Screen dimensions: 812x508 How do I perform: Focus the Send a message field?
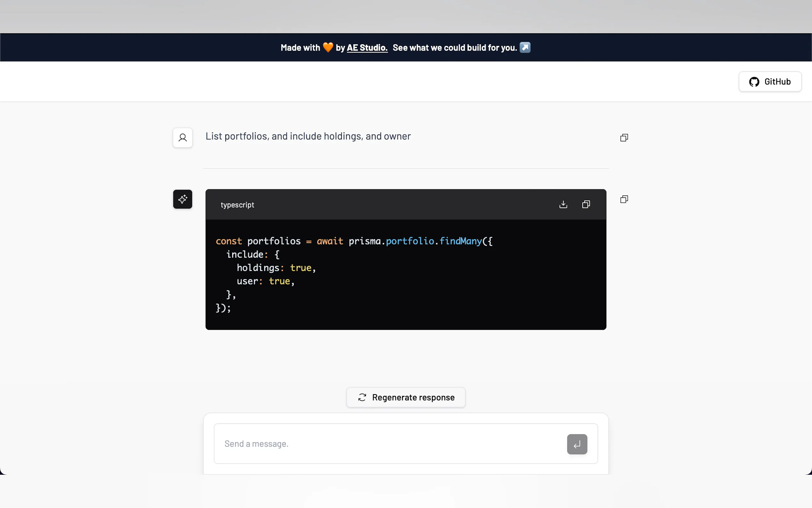[389, 444]
